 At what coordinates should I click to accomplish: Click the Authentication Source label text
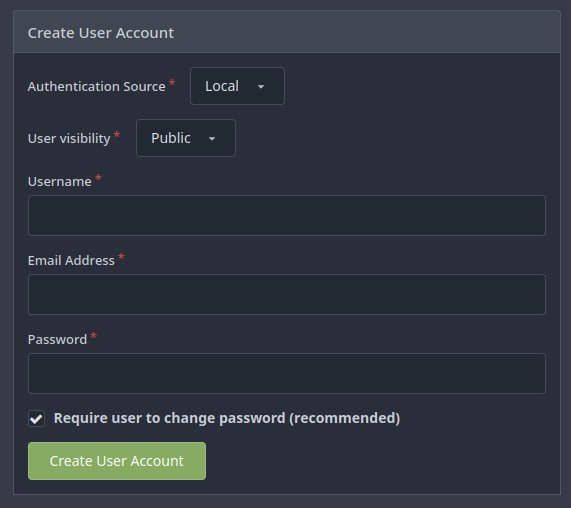click(x=97, y=87)
